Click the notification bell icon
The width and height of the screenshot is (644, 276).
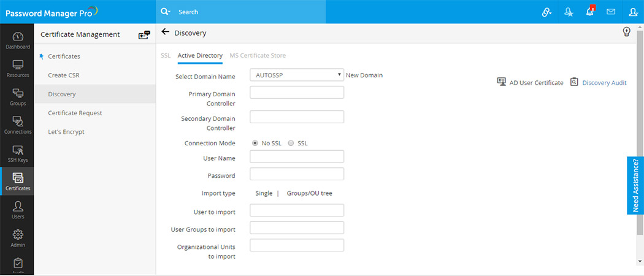click(x=590, y=12)
